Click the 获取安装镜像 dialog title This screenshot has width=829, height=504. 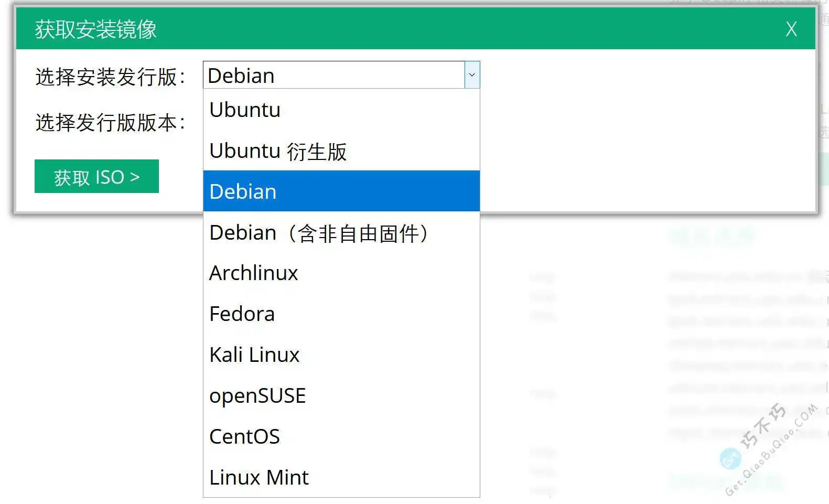tap(95, 29)
